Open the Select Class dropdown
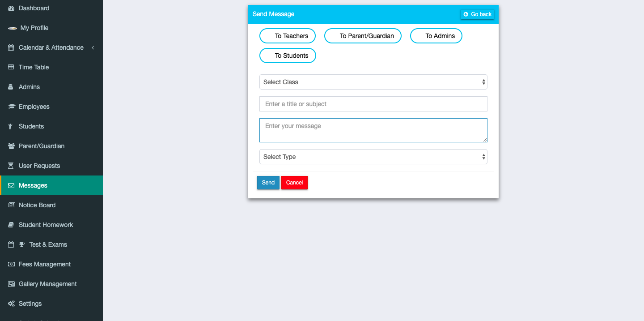The image size is (644, 321). (373, 82)
